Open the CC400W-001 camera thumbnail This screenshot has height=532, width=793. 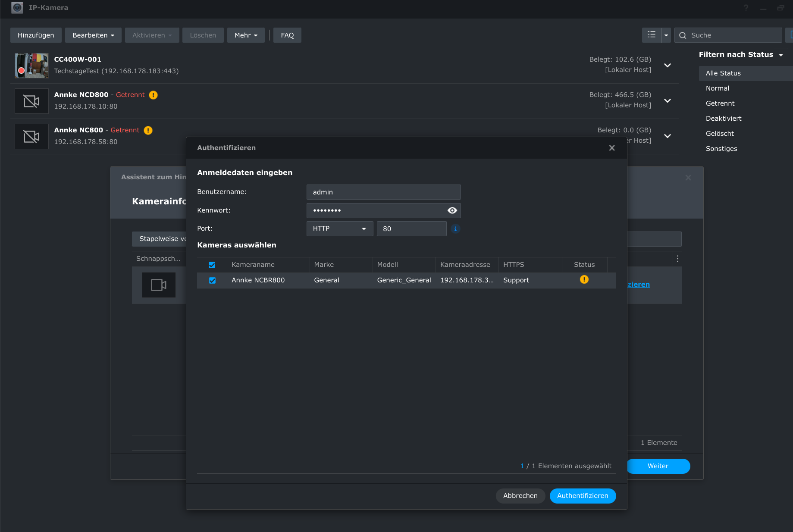tap(31, 66)
